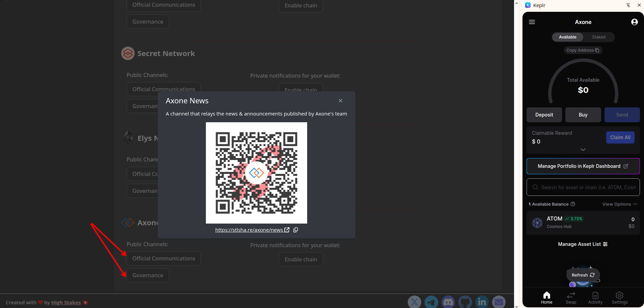Click the Keplr logo in panel title
The image size is (644, 308).
coord(528,5)
